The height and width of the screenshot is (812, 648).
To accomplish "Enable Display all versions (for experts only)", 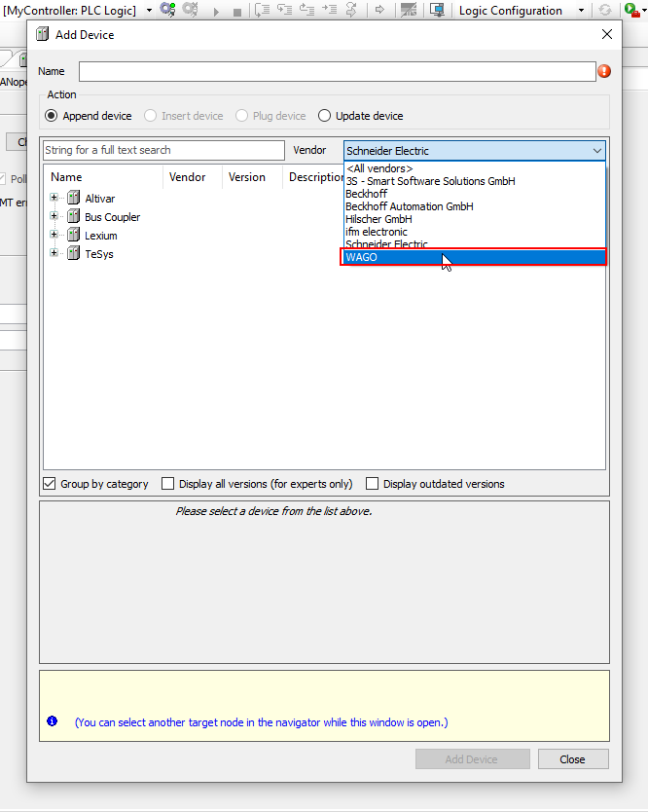I will (x=167, y=484).
